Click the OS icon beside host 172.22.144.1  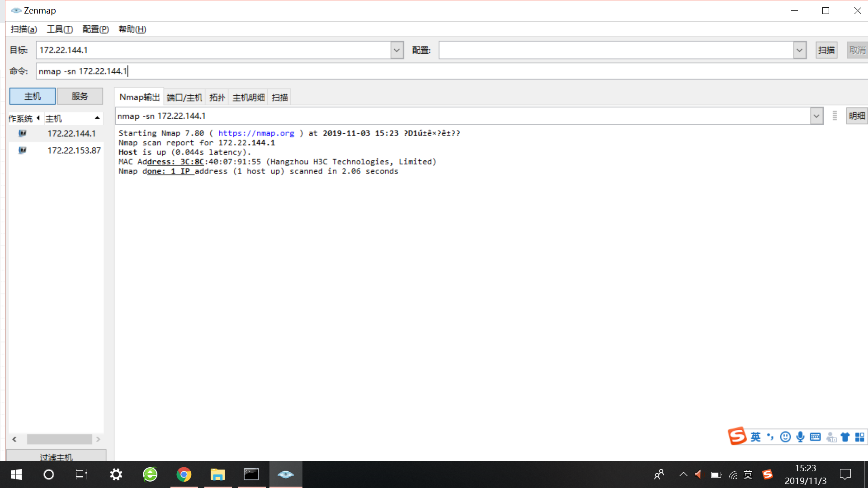point(22,133)
